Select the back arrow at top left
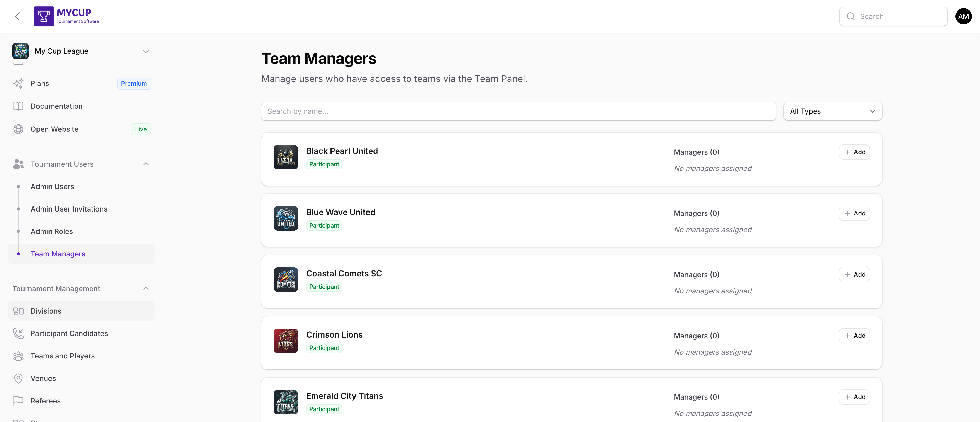The height and width of the screenshot is (422, 980). click(x=18, y=16)
